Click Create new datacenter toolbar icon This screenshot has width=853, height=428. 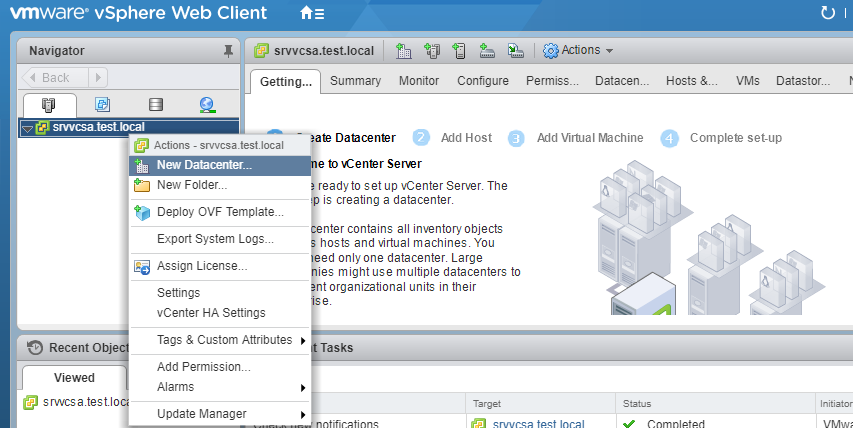[x=403, y=51]
